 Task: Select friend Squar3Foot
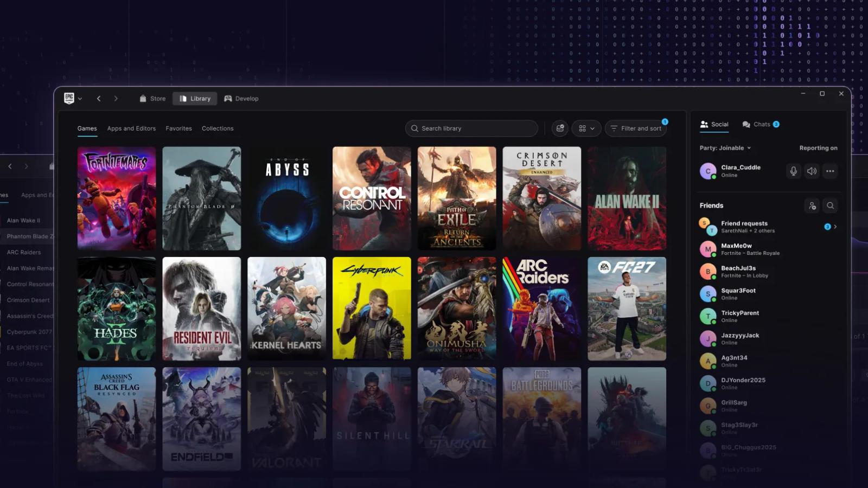(x=769, y=294)
